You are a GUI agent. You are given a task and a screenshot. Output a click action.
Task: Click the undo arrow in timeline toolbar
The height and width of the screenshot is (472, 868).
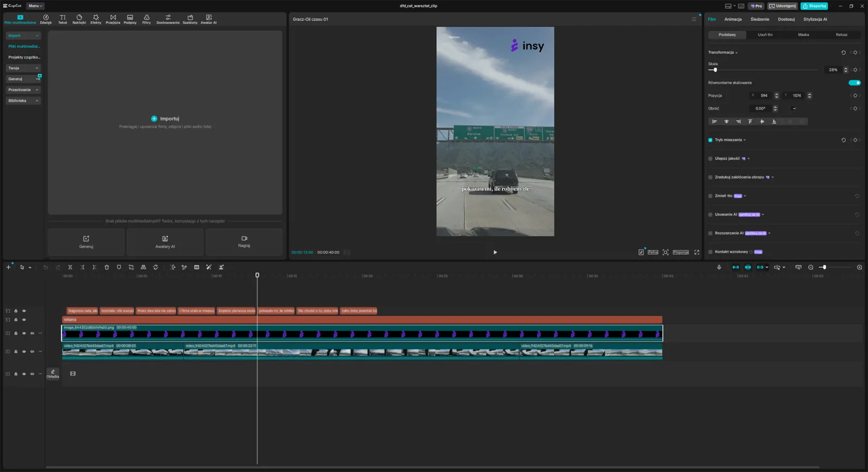(x=46, y=267)
